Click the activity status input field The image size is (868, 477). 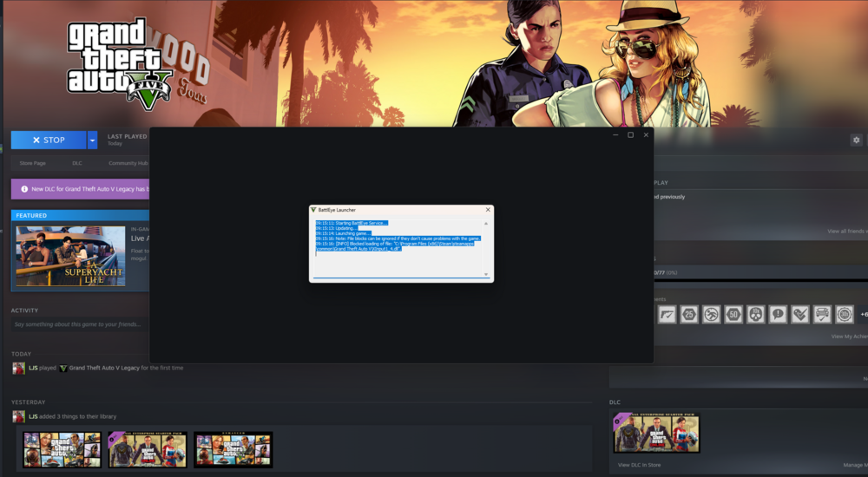click(x=80, y=324)
